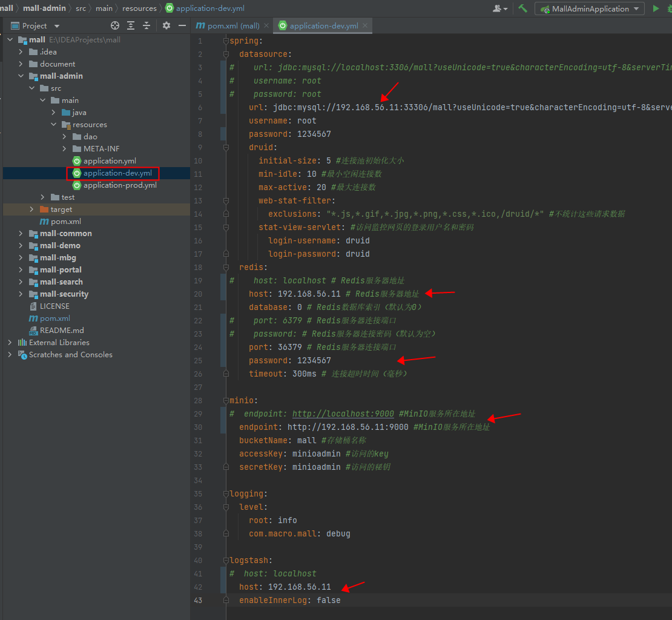Click the Run button to start MallAdminApplication
This screenshot has width=672, height=620.
[x=656, y=9]
